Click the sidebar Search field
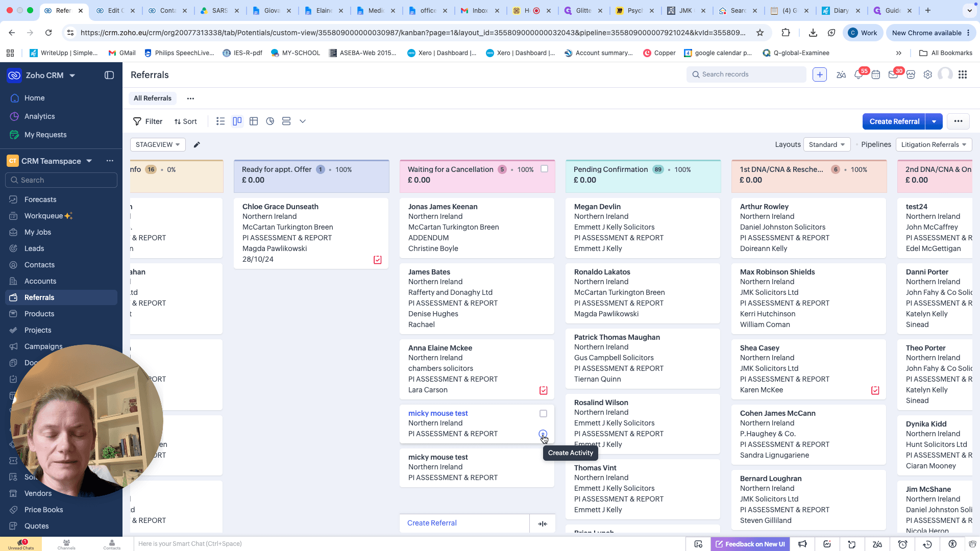The image size is (980, 551). coord(61,180)
